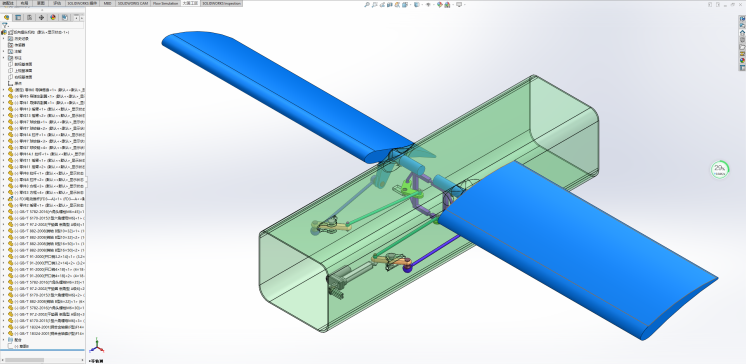
Task: Open Hide/Show Items dropdown
Action: point(430,5)
